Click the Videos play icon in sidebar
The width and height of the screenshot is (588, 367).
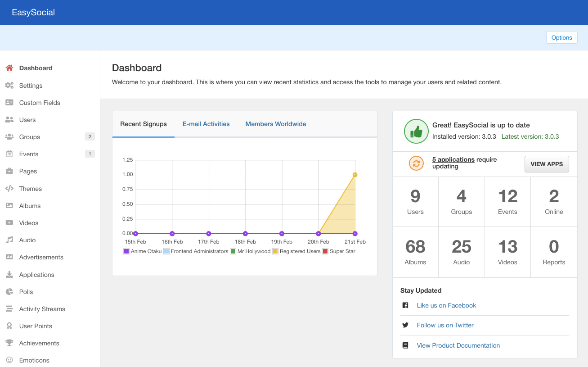click(9, 223)
